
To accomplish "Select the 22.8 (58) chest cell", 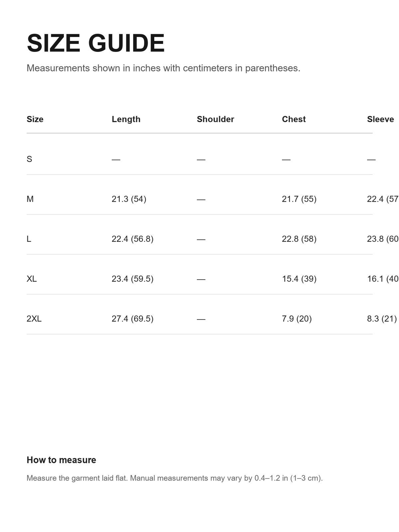I will [x=299, y=239].
